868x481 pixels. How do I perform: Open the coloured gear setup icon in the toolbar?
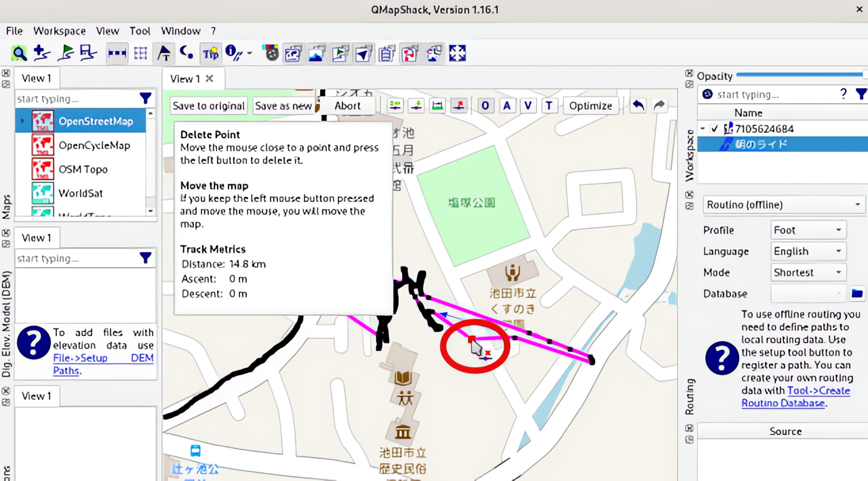click(271, 53)
